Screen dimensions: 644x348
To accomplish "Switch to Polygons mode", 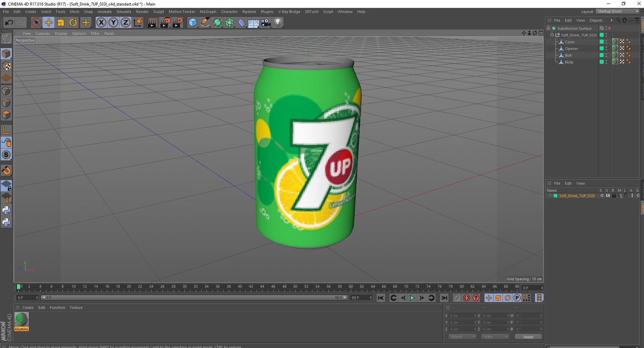I will (x=6, y=115).
